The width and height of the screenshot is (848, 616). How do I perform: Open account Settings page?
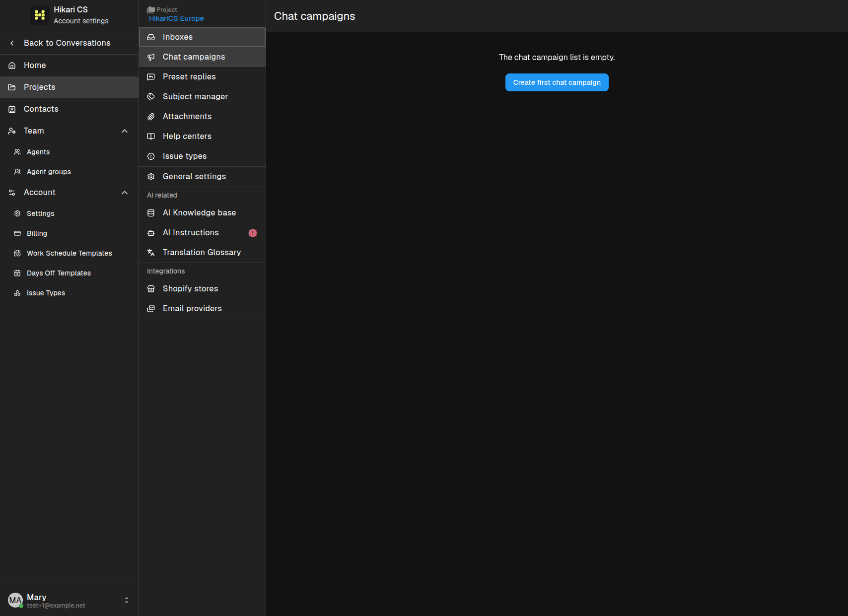point(69,213)
